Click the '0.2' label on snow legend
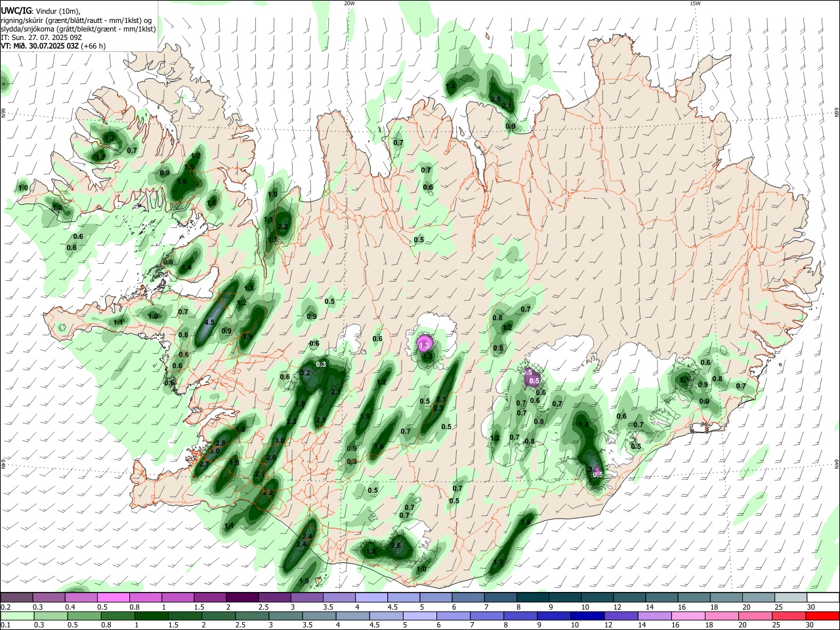 tap(5, 607)
